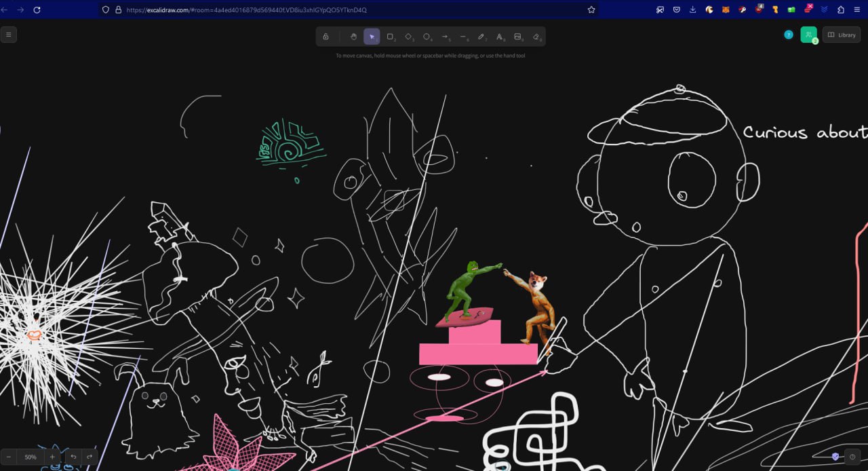Select the Rectangle shape tool
Viewport: 868px width, 471px height.
coord(390,37)
